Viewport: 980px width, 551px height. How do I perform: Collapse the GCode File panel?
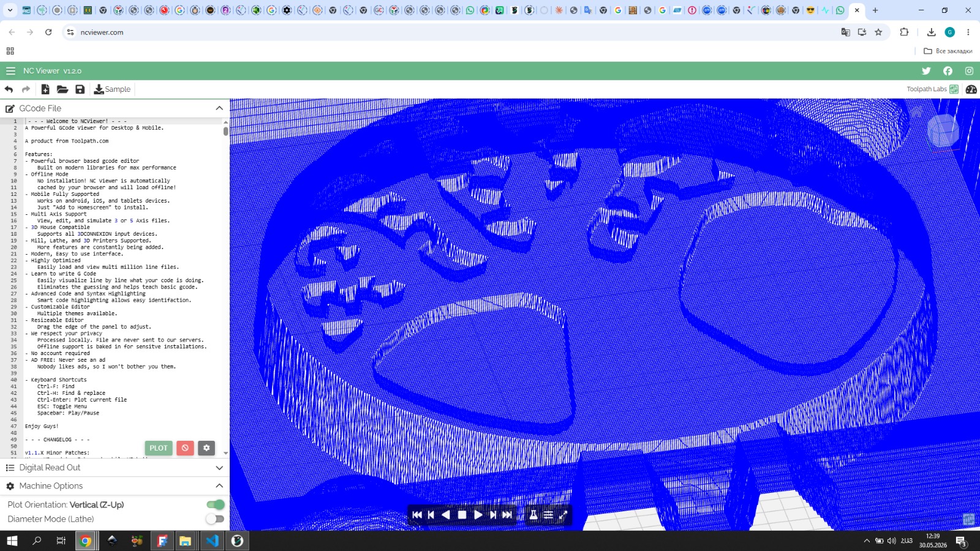219,108
